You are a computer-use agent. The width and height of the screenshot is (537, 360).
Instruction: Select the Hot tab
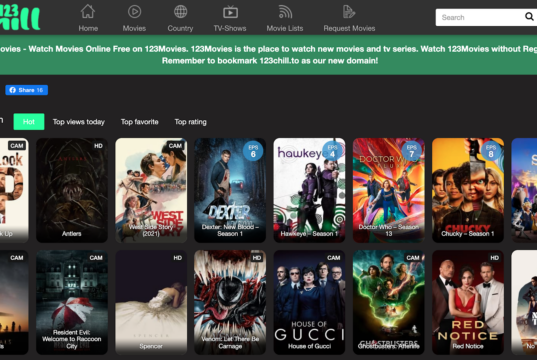(29, 122)
